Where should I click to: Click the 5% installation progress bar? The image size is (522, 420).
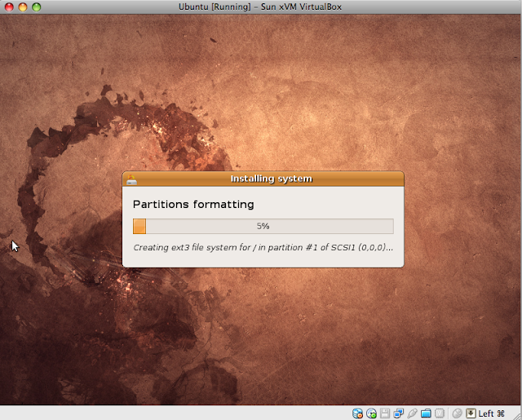coord(263,226)
